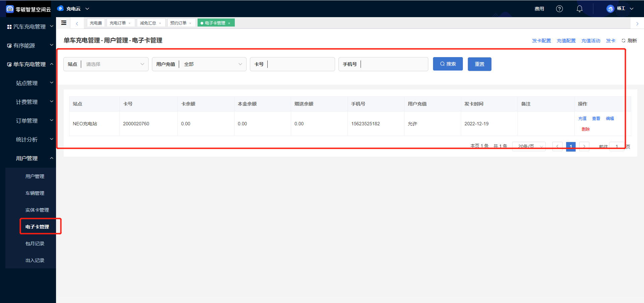644x303 pixels.
Task: Open the 杨工 user account menu
Action: click(620, 9)
